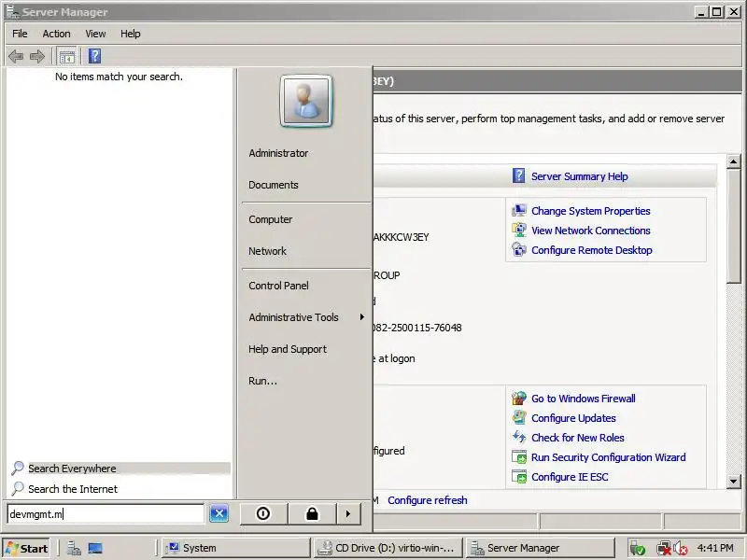The width and height of the screenshot is (747, 560).
Task: Open the shutdown options arrow
Action: (x=348, y=513)
